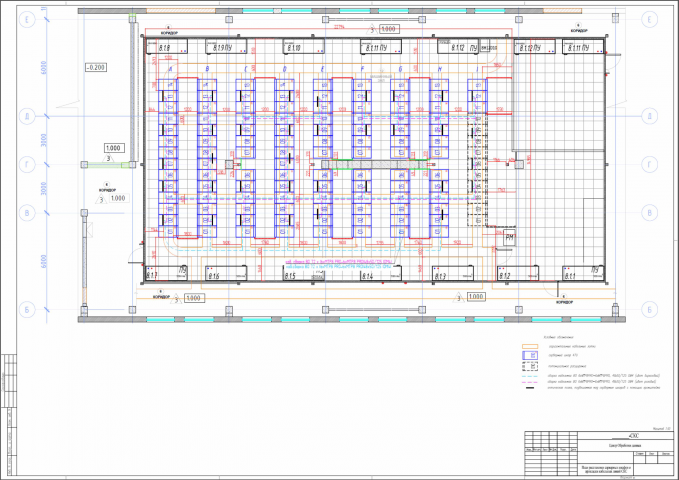Pick cabinet row letter F

pyautogui.click(x=362, y=69)
